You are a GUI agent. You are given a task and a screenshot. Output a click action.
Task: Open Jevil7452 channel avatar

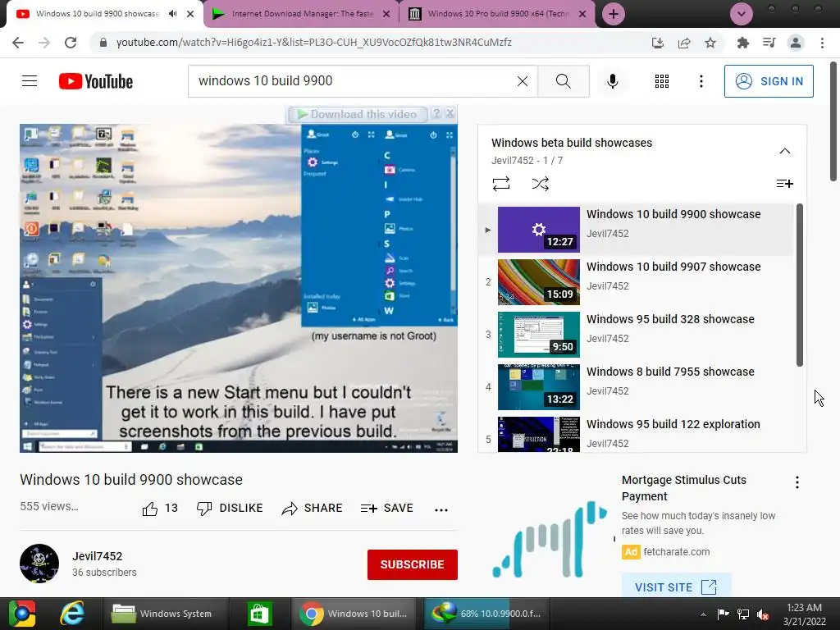[x=39, y=564]
